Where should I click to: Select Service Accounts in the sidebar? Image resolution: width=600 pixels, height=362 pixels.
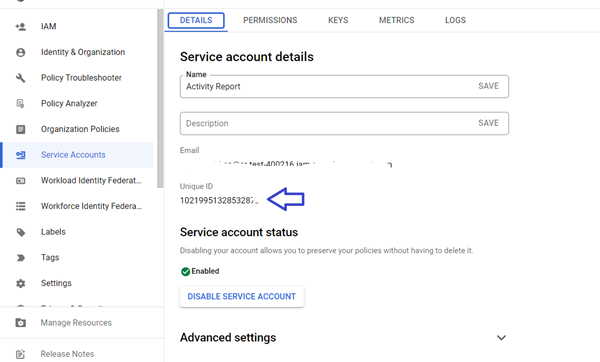(78, 155)
